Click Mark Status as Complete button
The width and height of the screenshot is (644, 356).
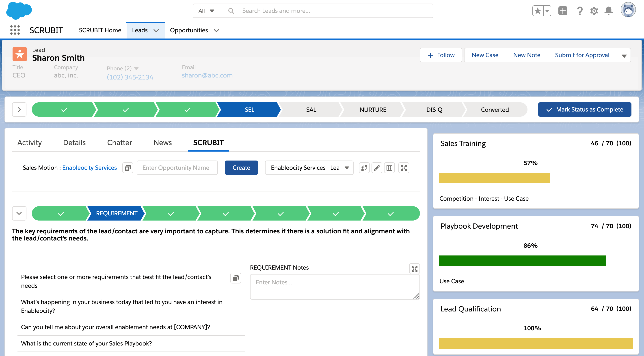point(584,109)
